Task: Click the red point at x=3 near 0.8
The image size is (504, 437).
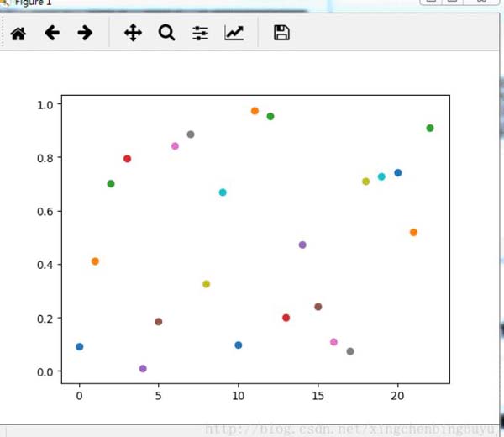Action: [127, 159]
